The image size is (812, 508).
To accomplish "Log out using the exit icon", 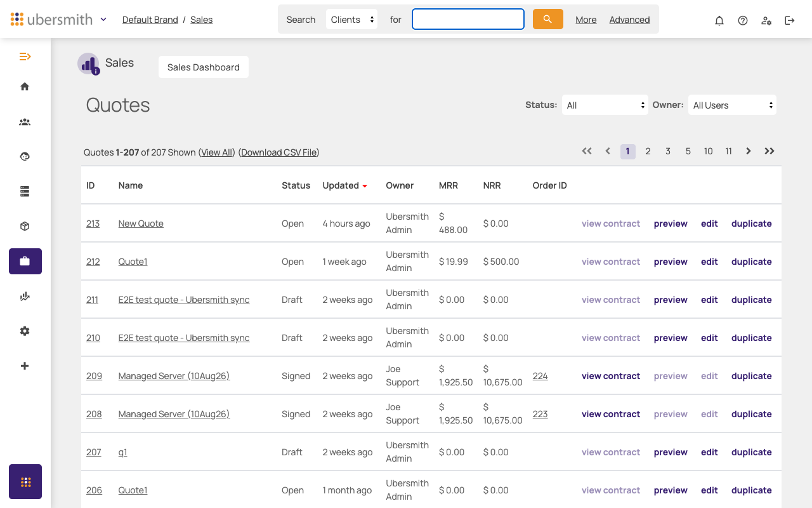I will point(790,20).
